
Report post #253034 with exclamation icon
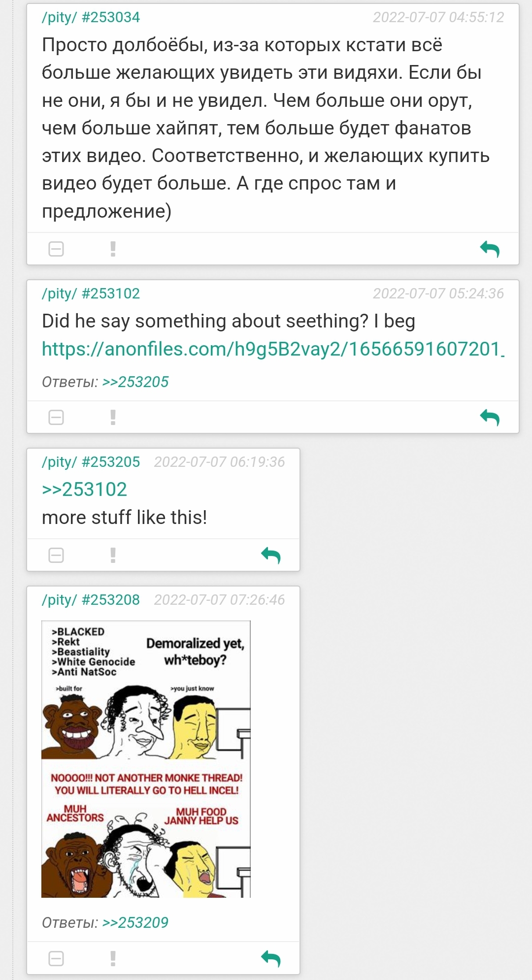[x=113, y=249]
